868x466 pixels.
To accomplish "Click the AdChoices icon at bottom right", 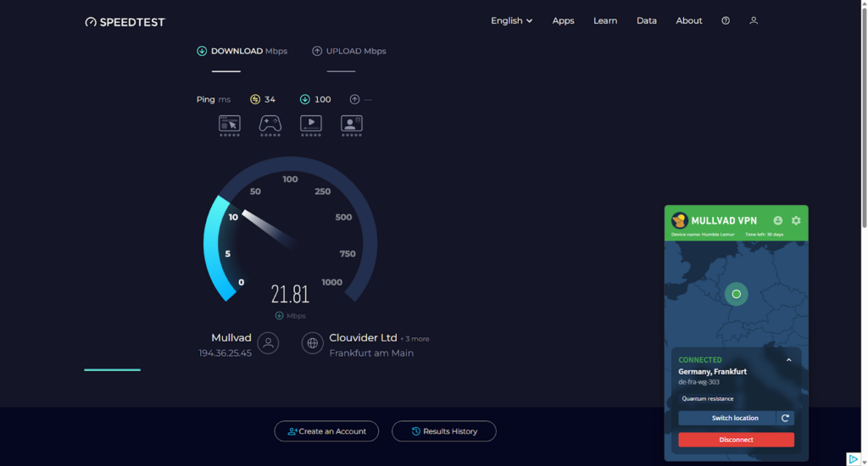I will [x=853, y=459].
